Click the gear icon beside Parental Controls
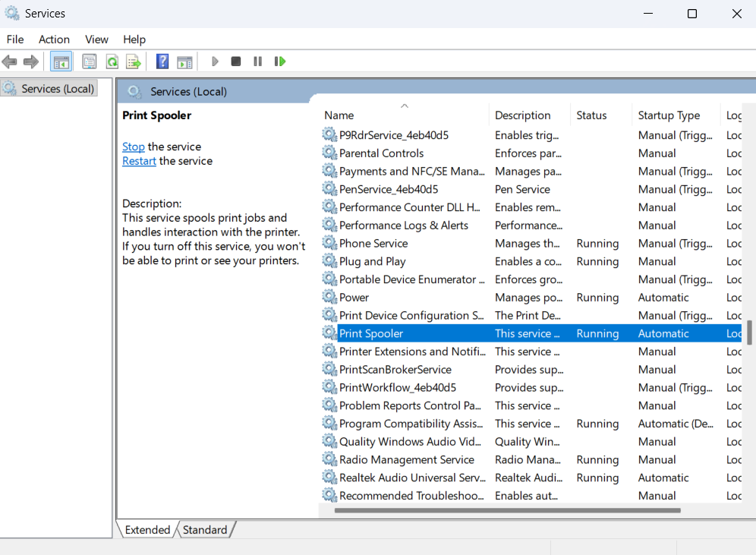Image resolution: width=756 pixels, height=555 pixels. [x=329, y=153]
